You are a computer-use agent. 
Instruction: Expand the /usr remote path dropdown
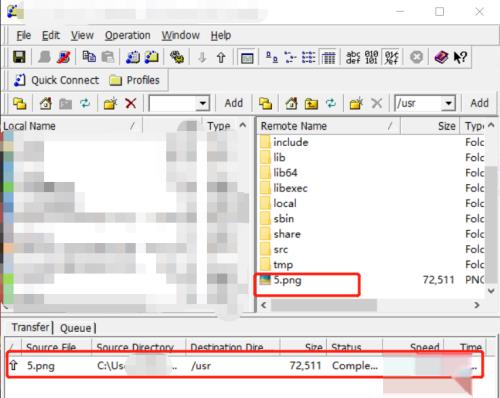click(x=449, y=104)
